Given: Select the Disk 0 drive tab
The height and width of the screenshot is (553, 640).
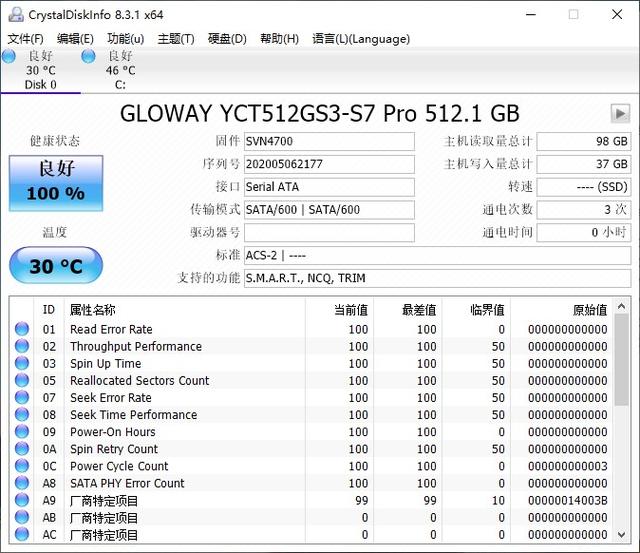Looking at the screenshot, I should click(40, 70).
